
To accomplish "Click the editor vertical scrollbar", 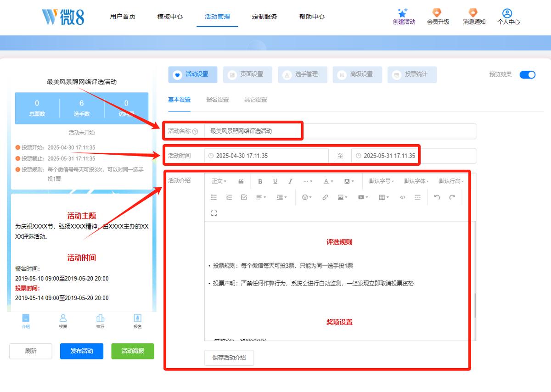I will tap(475, 305).
